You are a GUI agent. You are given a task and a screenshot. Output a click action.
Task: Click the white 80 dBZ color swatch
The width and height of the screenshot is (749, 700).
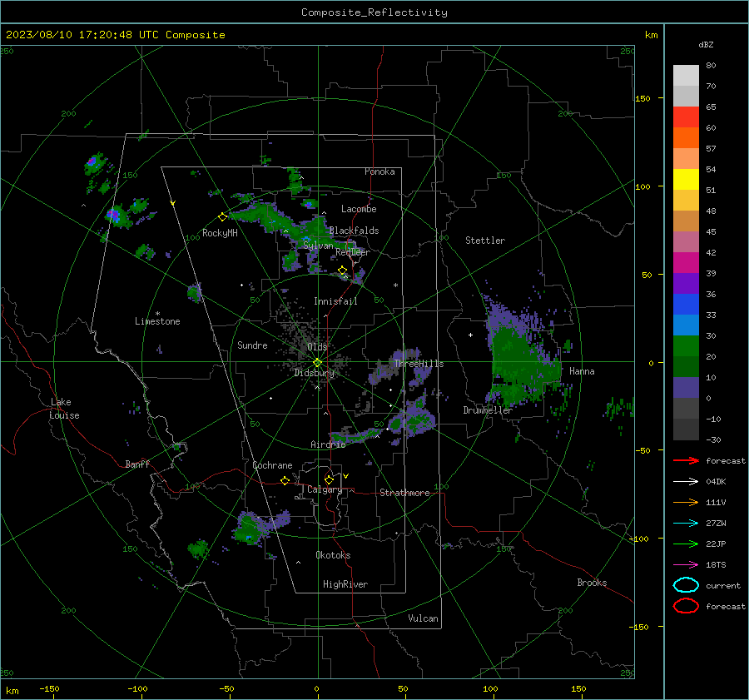point(686,75)
